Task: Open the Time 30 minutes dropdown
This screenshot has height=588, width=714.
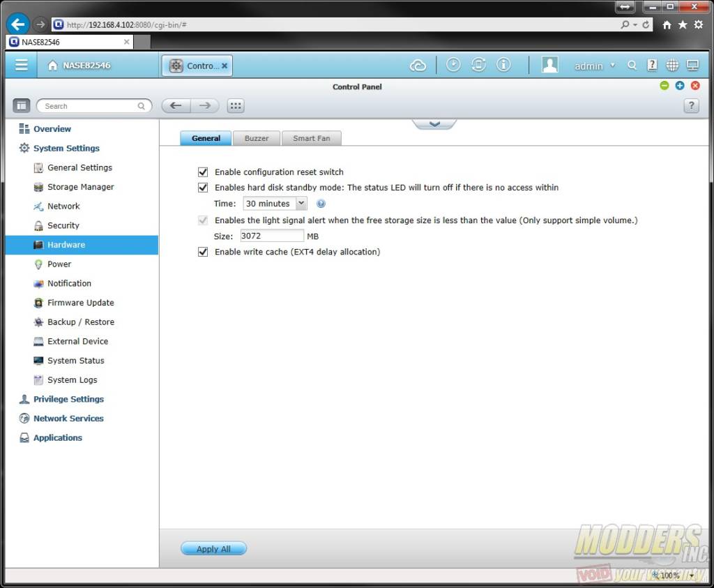Action: coord(275,203)
